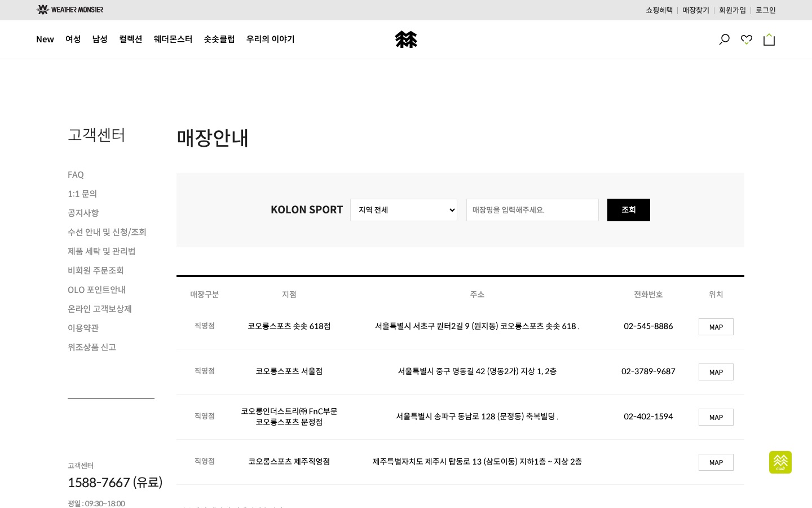Click the 주소 column header

(477, 295)
